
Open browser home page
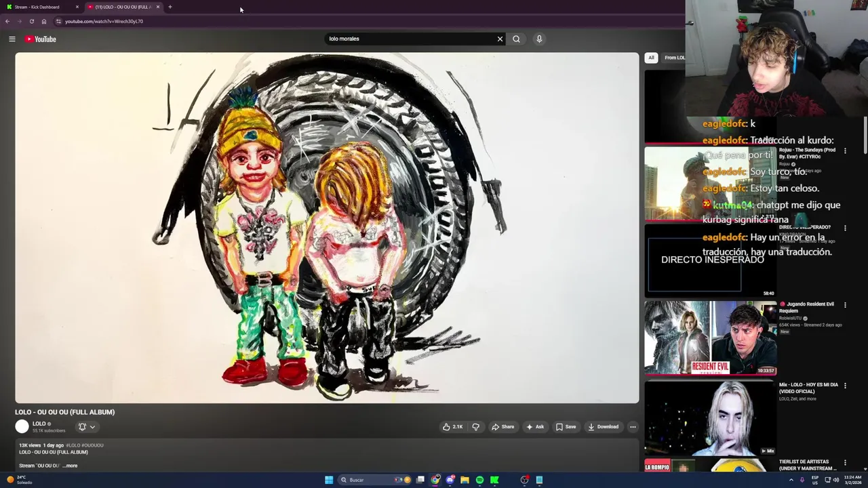44,21
